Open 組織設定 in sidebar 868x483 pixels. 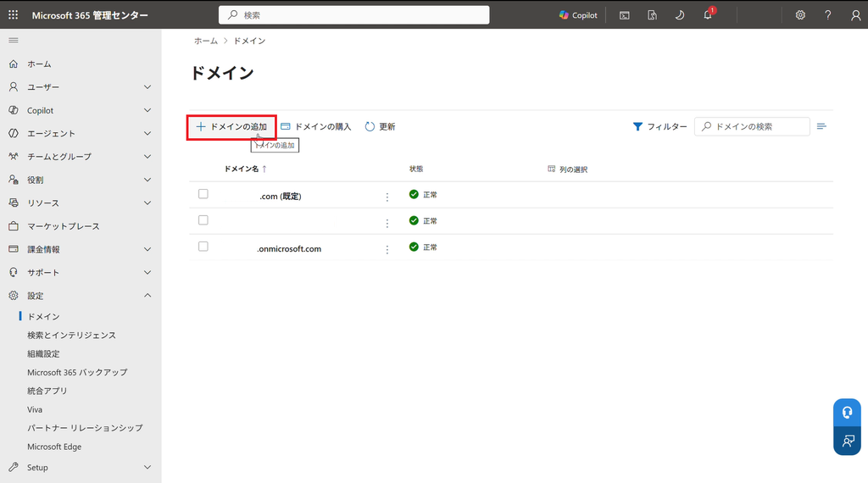(44, 353)
